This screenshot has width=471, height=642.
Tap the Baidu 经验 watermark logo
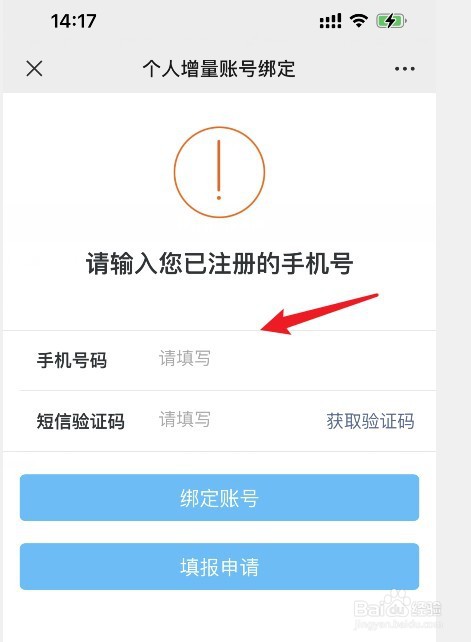pyautogui.click(x=397, y=606)
